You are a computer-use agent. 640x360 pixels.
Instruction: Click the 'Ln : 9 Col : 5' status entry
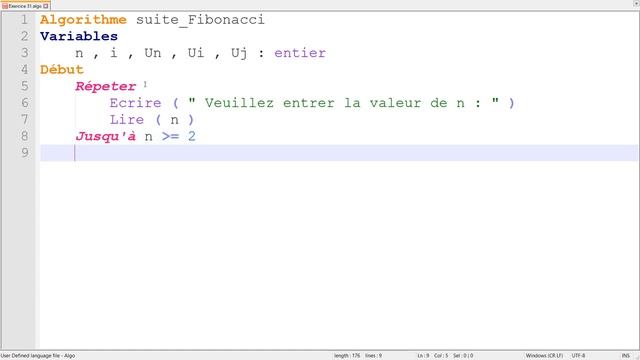[x=433, y=356]
